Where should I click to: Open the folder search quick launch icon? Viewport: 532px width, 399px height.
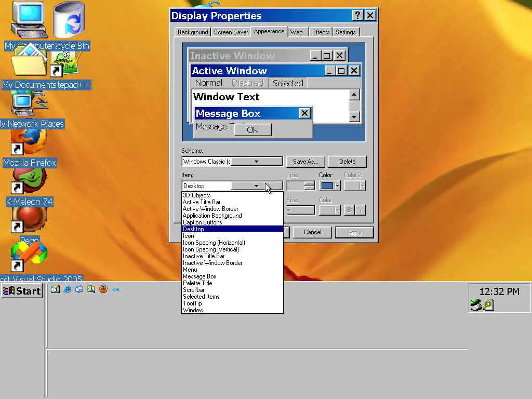pyautogui.click(x=91, y=289)
